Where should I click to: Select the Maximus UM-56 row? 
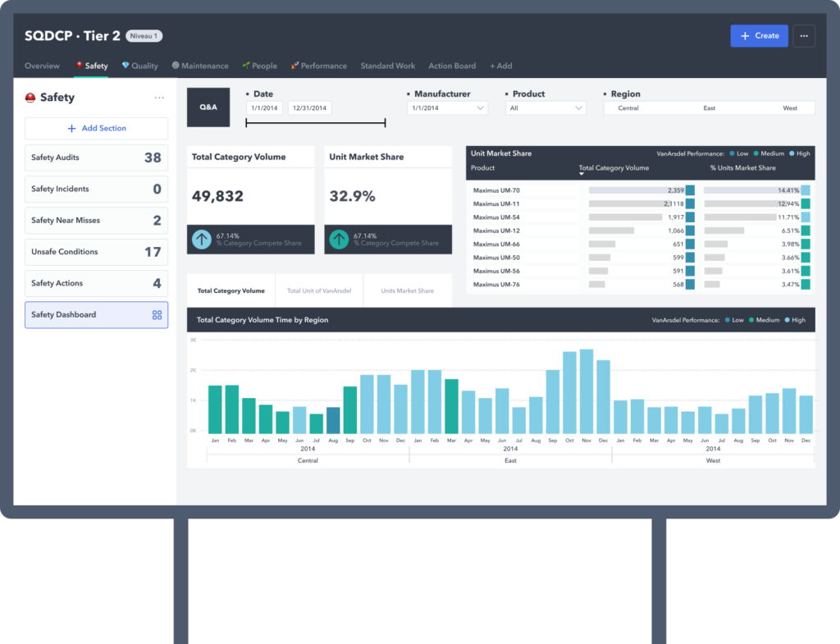[x=641, y=271]
